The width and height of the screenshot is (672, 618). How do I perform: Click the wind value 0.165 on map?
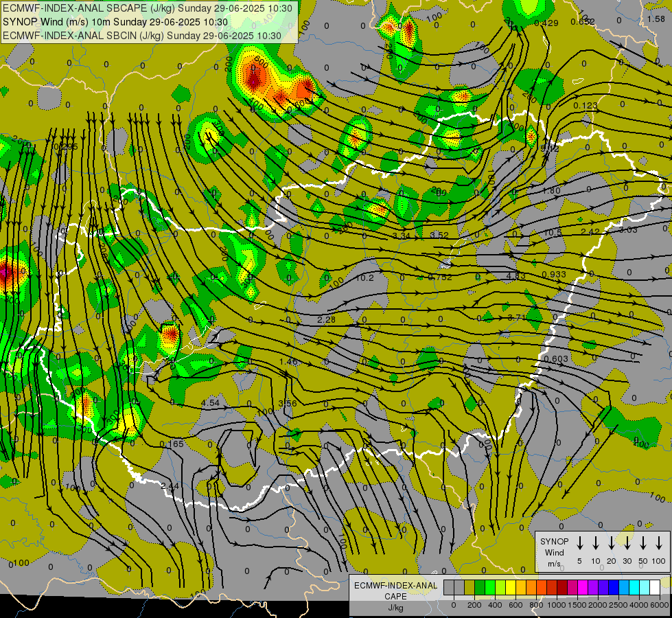[x=172, y=444]
